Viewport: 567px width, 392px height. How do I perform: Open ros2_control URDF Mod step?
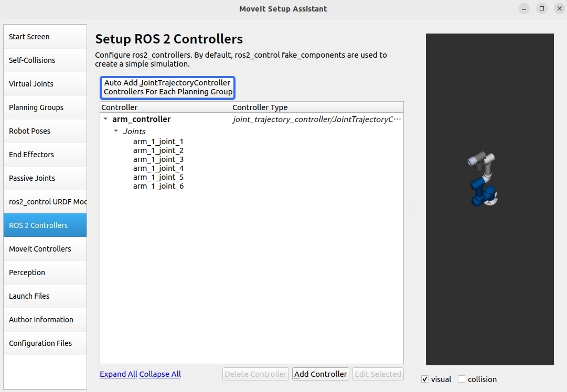point(45,202)
